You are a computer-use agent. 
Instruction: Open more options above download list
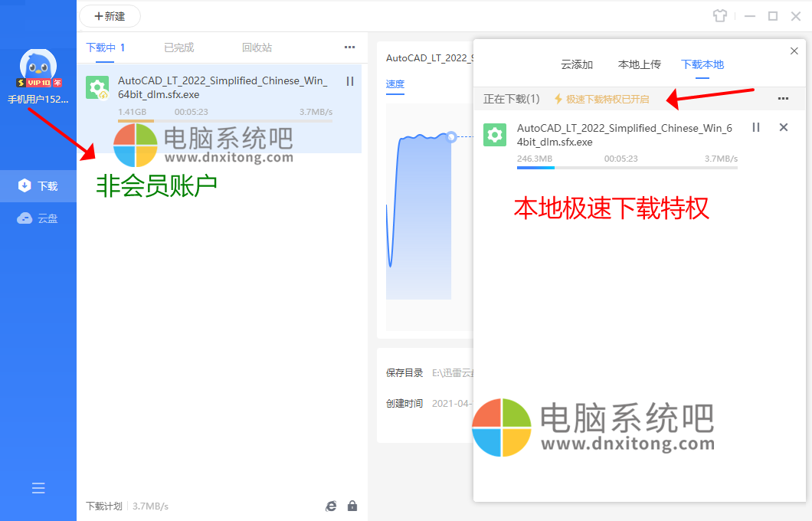[349, 48]
